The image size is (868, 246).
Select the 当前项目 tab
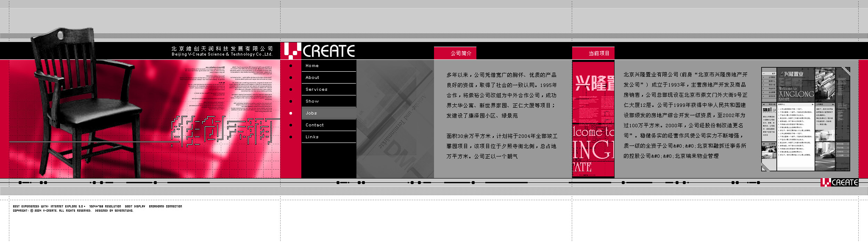click(x=593, y=53)
